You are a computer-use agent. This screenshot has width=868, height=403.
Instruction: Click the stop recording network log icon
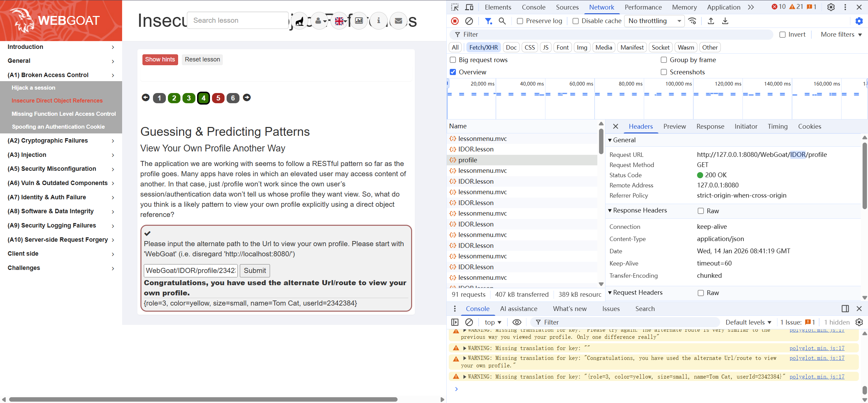(455, 21)
